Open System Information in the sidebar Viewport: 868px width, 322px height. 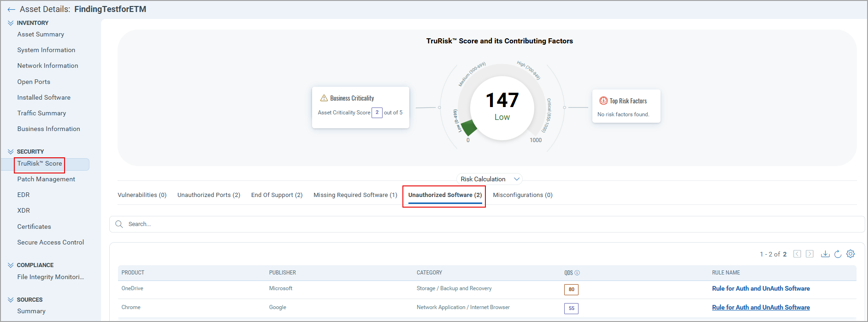46,50
